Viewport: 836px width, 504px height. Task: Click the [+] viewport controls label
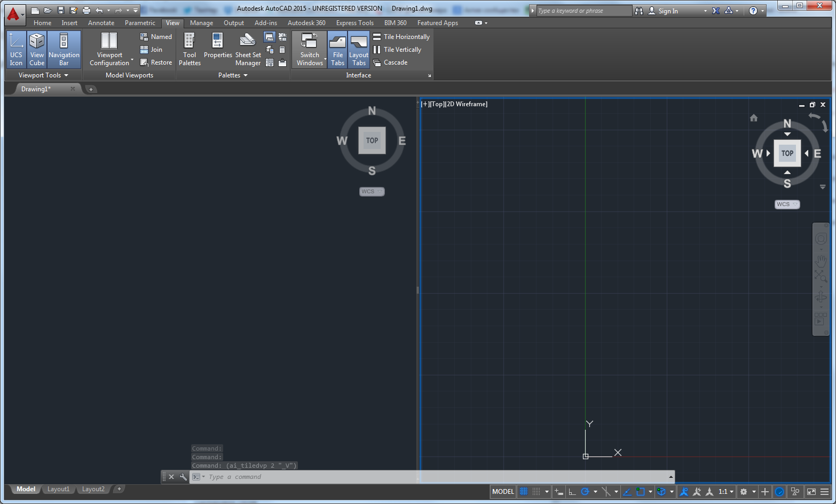tap(425, 104)
